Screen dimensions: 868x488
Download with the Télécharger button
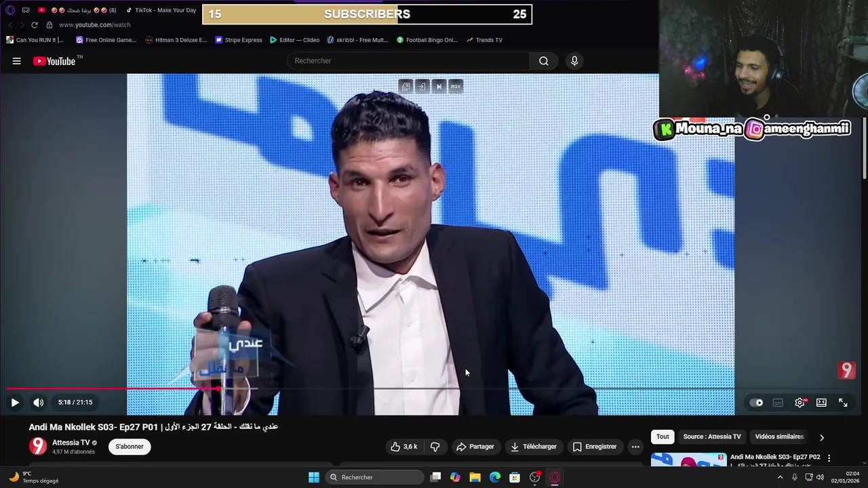(534, 447)
